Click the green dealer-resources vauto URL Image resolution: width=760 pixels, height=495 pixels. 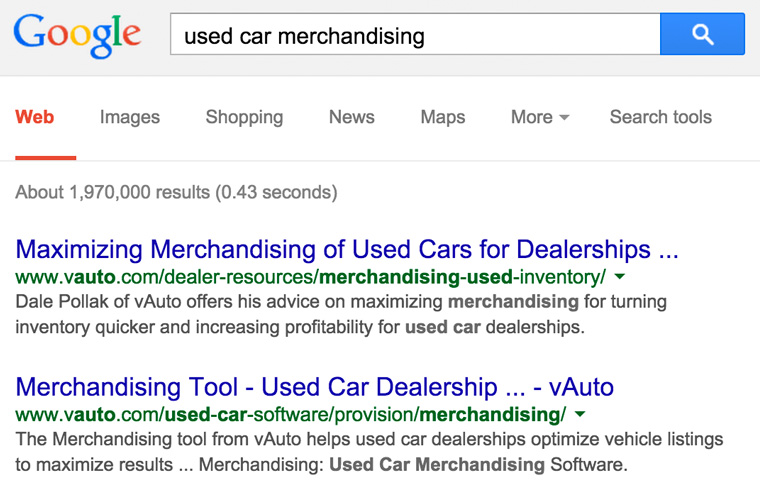(311, 277)
